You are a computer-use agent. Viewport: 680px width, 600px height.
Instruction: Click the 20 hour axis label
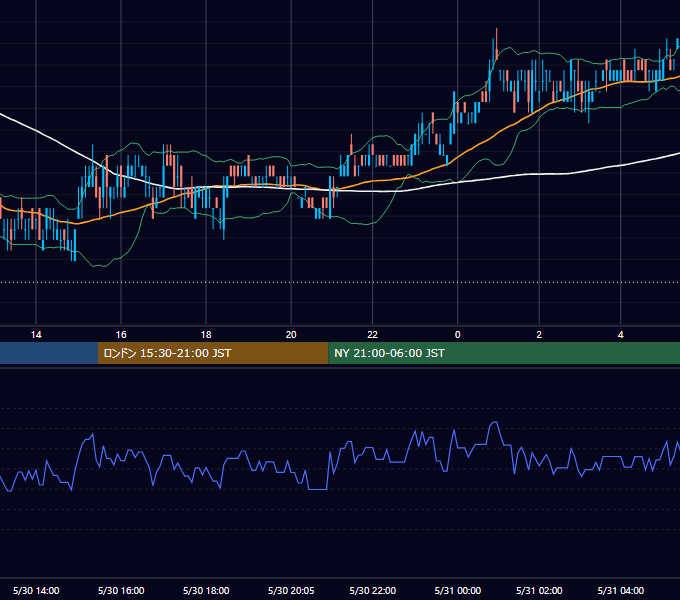[291, 335]
